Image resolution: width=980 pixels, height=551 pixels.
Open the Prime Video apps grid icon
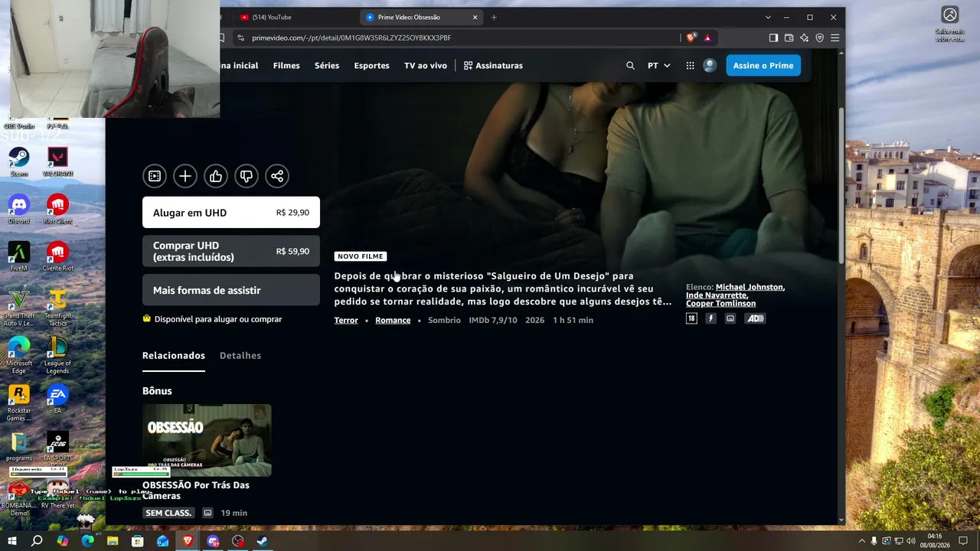point(690,66)
